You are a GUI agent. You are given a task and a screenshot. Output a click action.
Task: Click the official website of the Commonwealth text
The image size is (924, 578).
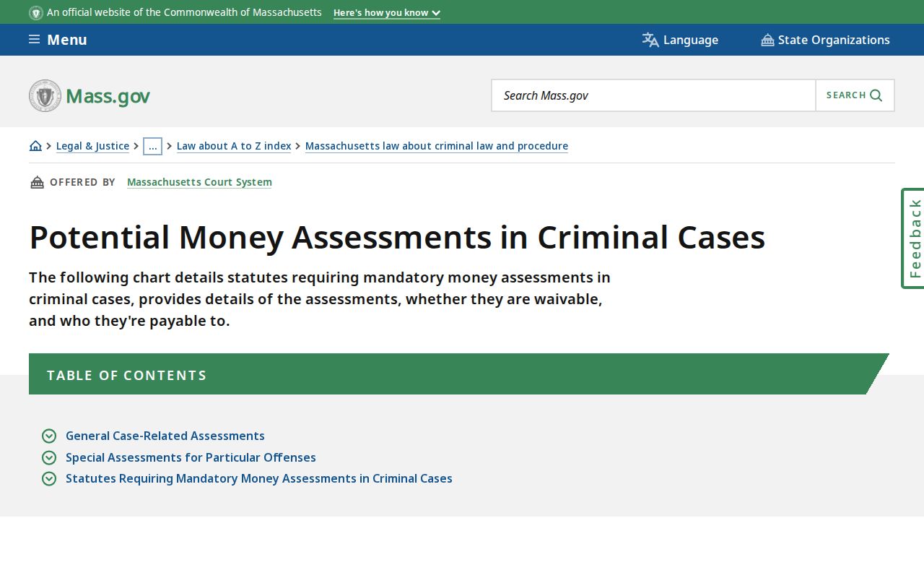point(184,12)
